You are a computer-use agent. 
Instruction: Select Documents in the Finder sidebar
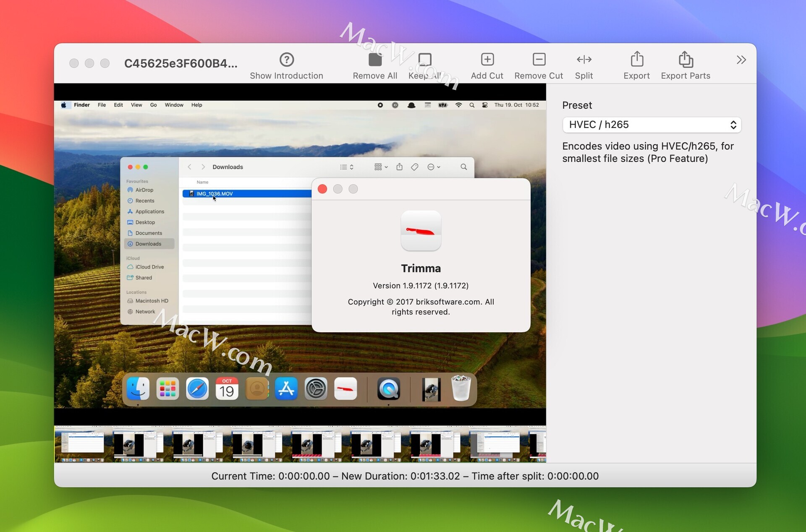(149, 233)
